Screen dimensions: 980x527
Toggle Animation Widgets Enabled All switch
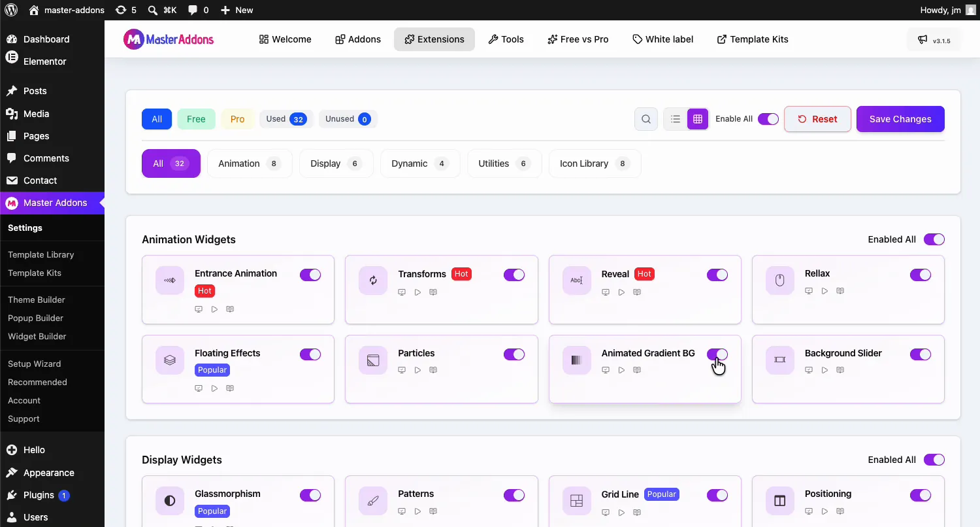point(934,239)
